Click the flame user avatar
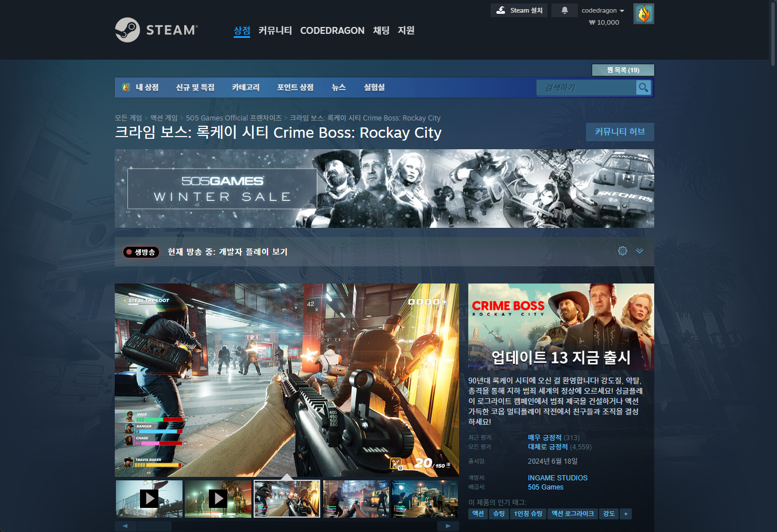The width and height of the screenshot is (777, 532). click(644, 14)
